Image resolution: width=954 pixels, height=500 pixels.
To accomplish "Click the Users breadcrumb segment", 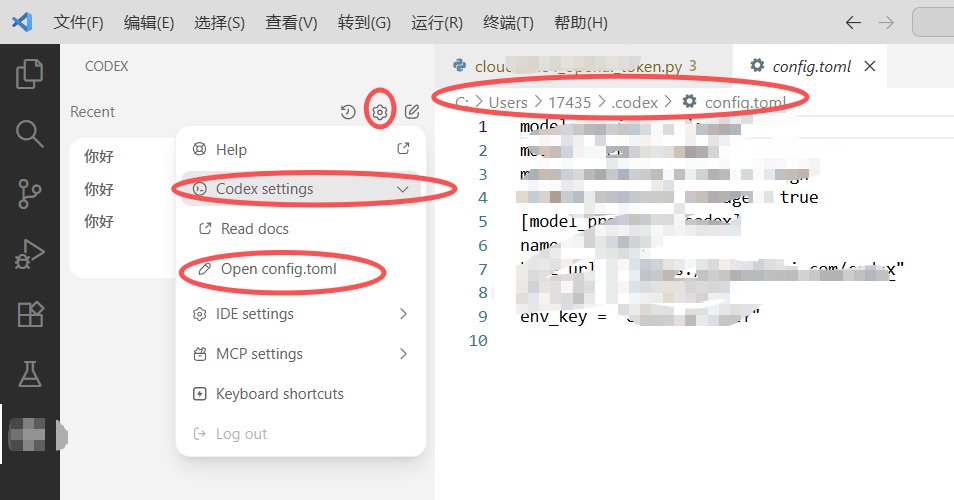I will point(508,102).
